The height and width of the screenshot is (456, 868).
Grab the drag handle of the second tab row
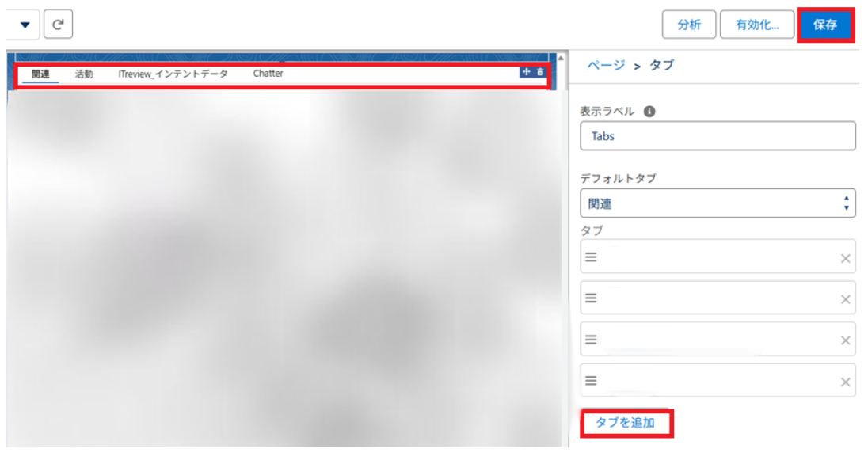tap(590, 297)
